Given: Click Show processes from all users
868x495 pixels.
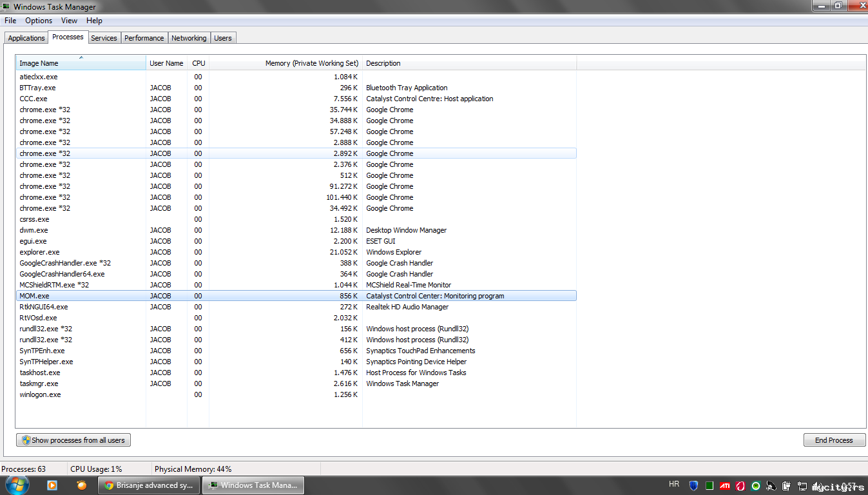Looking at the screenshot, I should [73, 440].
